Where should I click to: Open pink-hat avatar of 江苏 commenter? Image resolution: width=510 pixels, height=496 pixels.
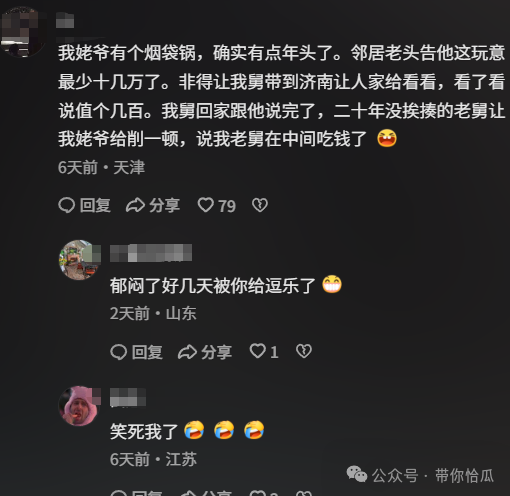(79, 406)
